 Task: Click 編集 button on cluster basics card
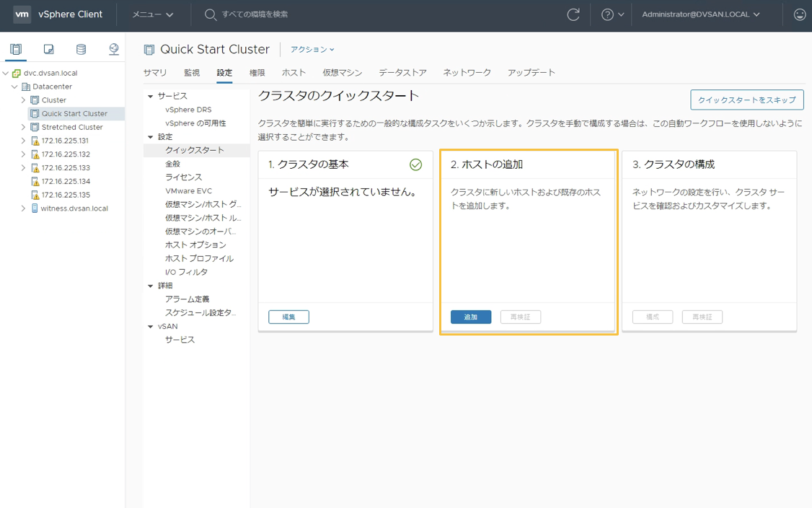[288, 317]
